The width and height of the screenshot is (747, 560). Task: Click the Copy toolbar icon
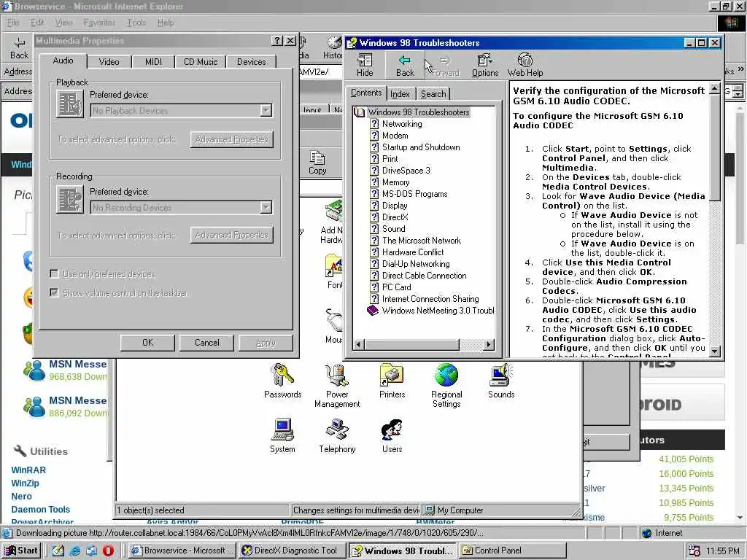317,163
